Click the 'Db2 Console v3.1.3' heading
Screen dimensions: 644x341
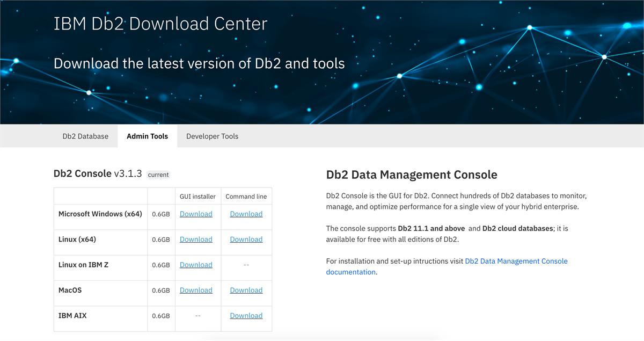[x=98, y=173]
